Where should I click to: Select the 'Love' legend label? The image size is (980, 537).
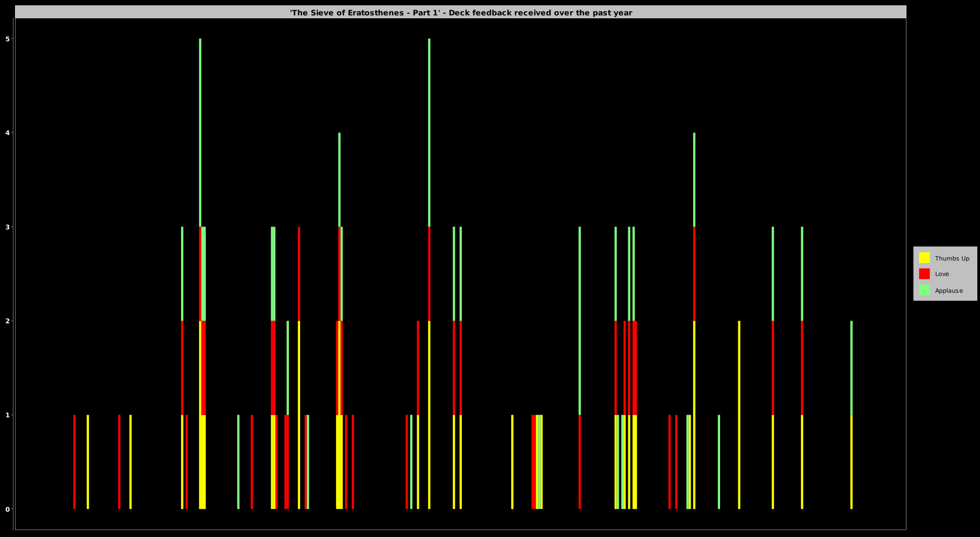942,274
